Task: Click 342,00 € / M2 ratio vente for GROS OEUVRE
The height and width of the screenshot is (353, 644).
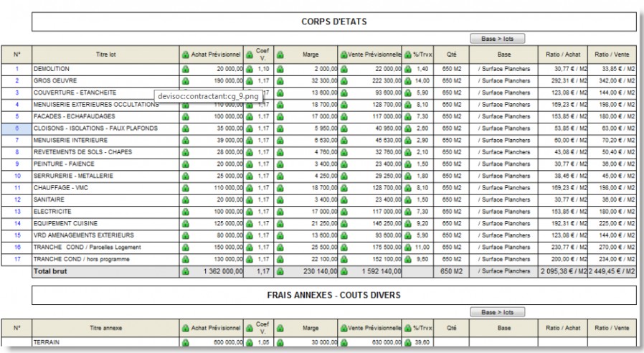Action: pos(617,81)
